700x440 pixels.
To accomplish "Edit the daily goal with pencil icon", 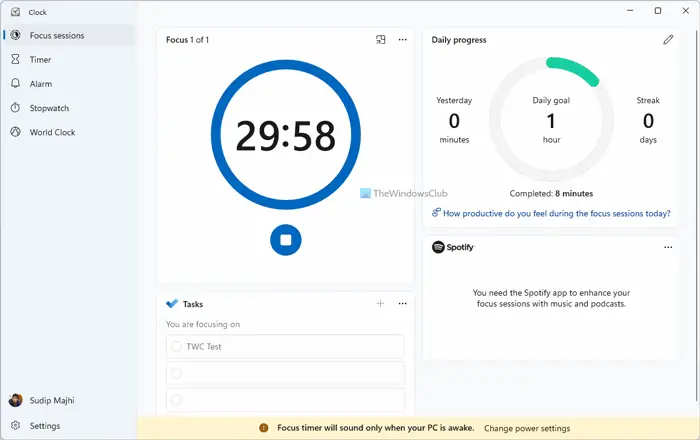I will [x=668, y=40].
